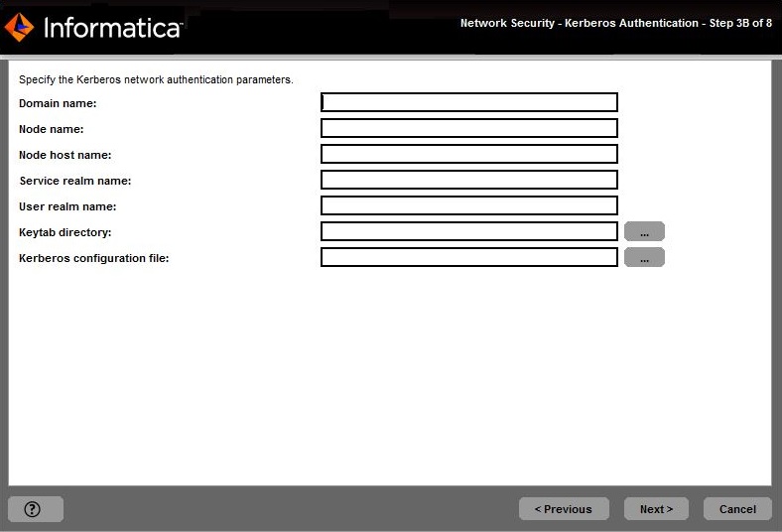Go back with the Previous button
The height and width of the screenshot is (532, 782).
pyautogui.click(x=564, y=509)
